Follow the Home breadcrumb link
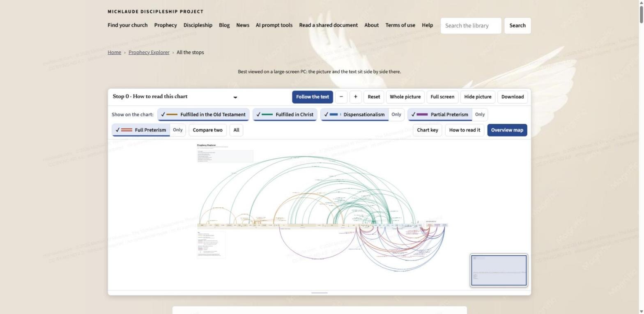Screen dimensions: 644x314 114,52
